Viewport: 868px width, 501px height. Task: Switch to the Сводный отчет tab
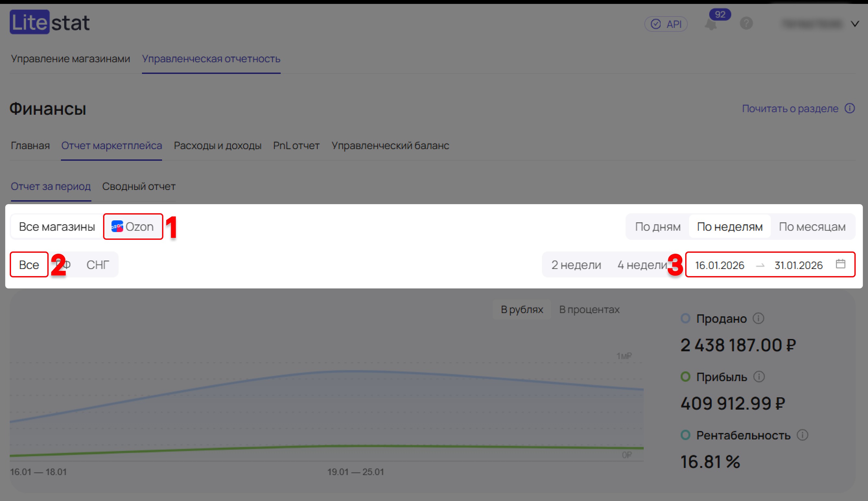[x=139, y=186]
